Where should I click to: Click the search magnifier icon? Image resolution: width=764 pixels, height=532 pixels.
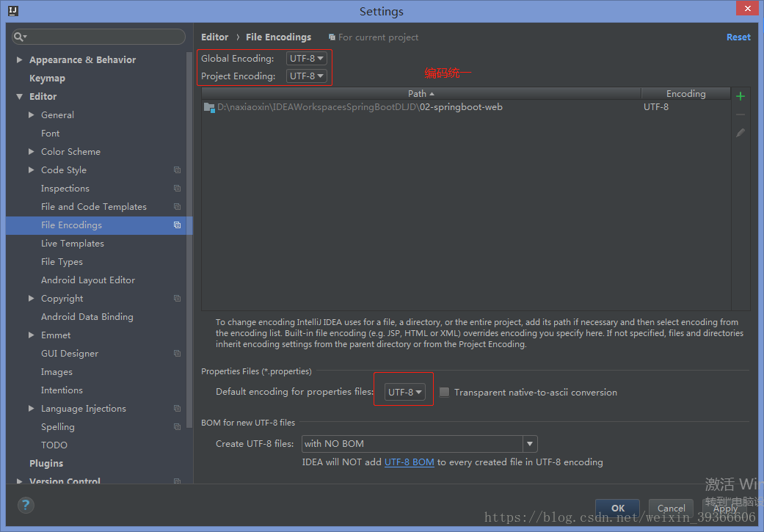19,37
